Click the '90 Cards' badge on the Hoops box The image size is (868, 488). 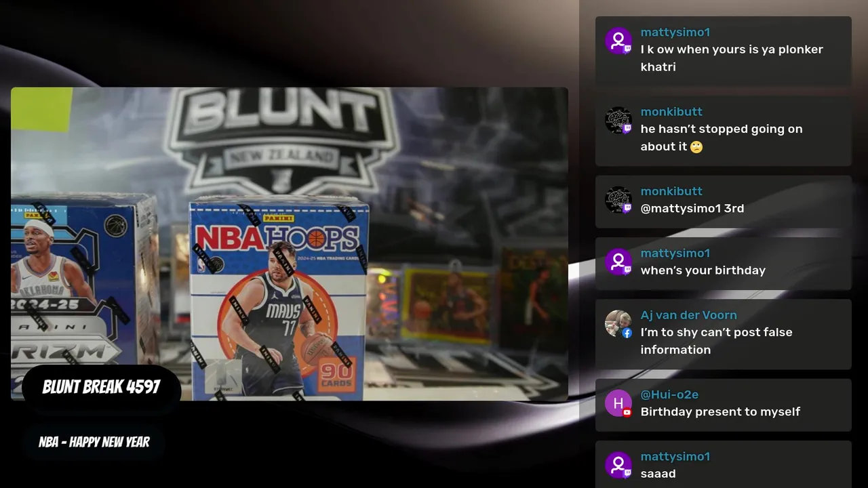336,376
